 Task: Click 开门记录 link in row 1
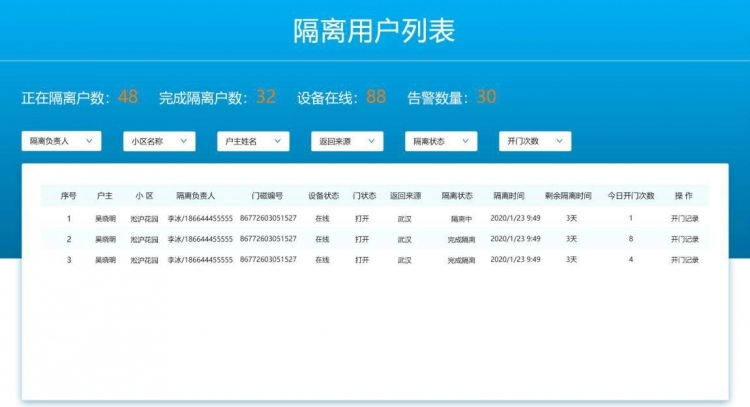pos(684,218)
